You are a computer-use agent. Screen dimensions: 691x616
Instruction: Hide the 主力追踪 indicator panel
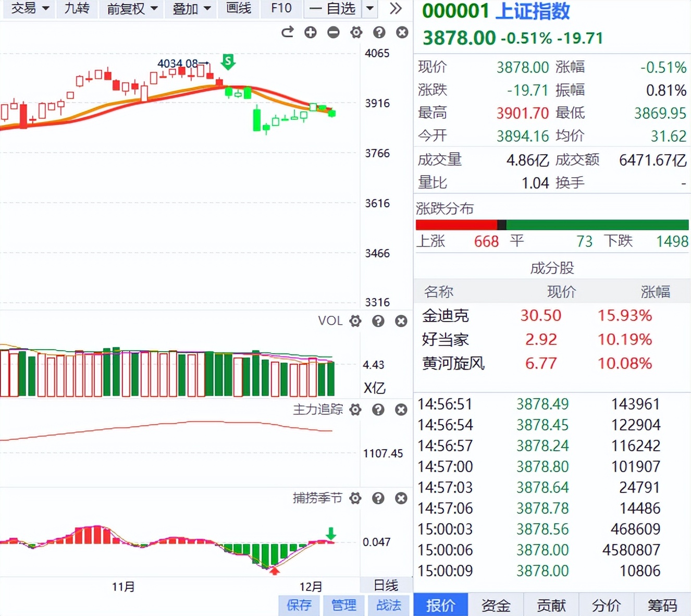[x=401, y=410]
